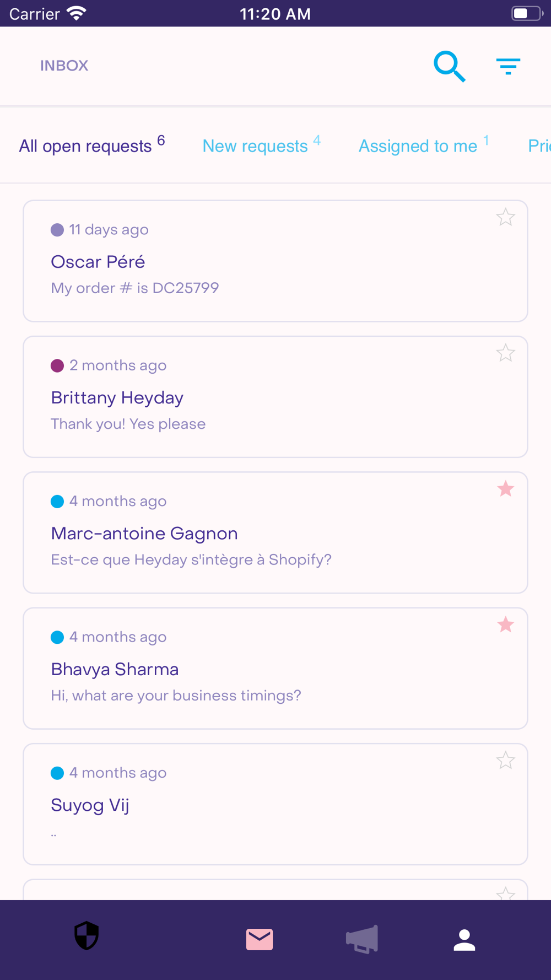Switch to Assigned to me tab
Viewport: 551px width, 980px height.
(x=423, y=145)
